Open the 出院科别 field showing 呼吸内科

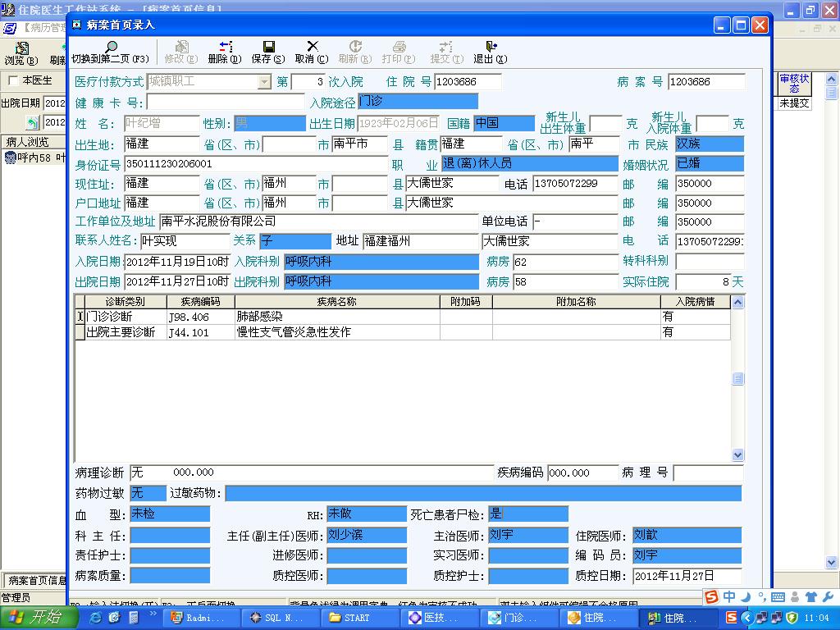[x=381, y=282]
